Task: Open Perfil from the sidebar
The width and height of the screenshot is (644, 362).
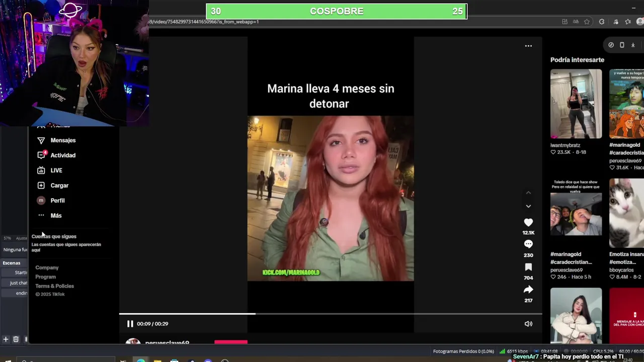Action: click(57, 201)
